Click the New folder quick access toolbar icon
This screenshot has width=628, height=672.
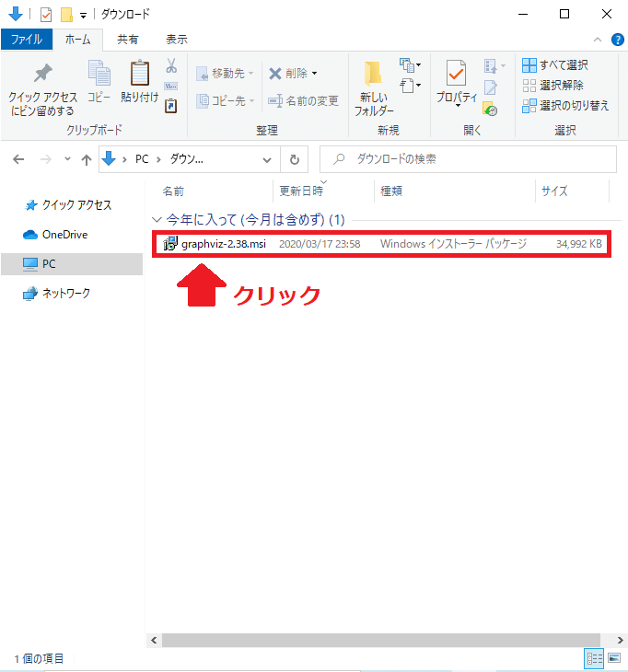click(66, 15)
